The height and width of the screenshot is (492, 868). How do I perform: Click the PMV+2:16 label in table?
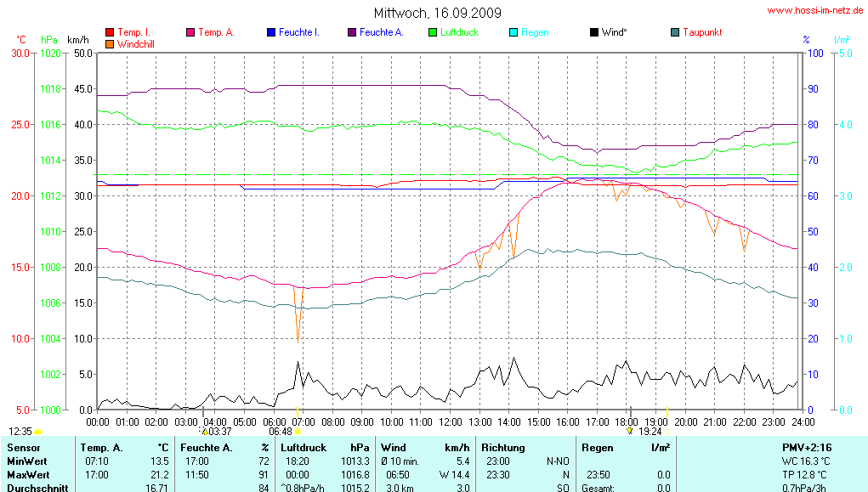807,447
